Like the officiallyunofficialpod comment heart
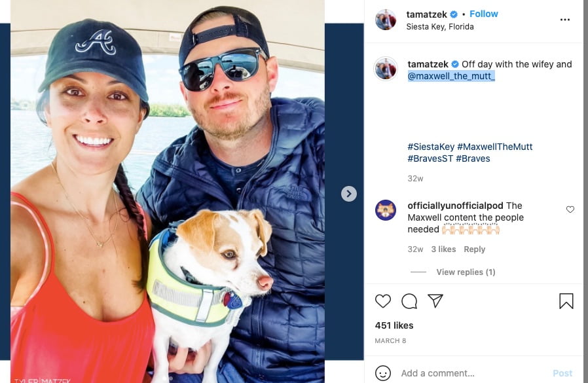Viewport: 588px width, 383px height. click(x=570, y=210)
